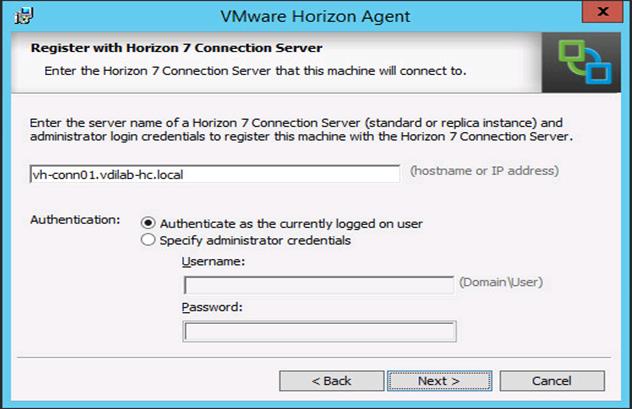Screen dimensions: 632x409
Task: Click the 'Authentication:' label
Action: tap(75, 220)
